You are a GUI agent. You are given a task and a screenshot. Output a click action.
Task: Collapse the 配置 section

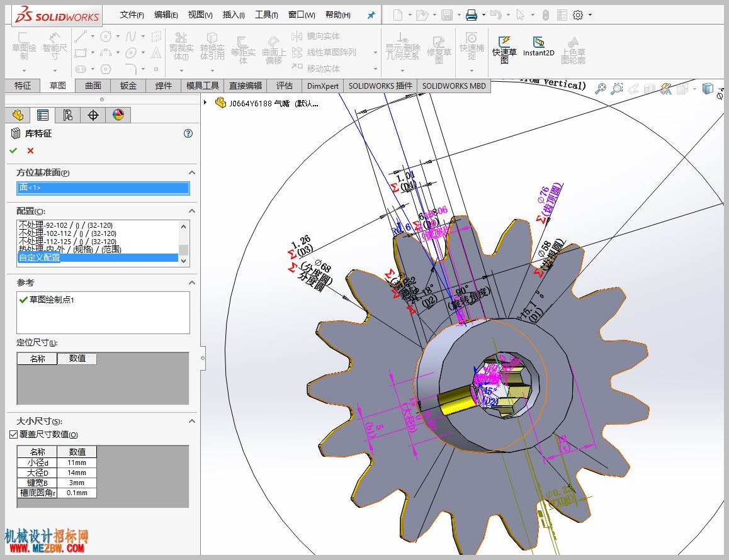pyautogui.click(x=191, y=211)
